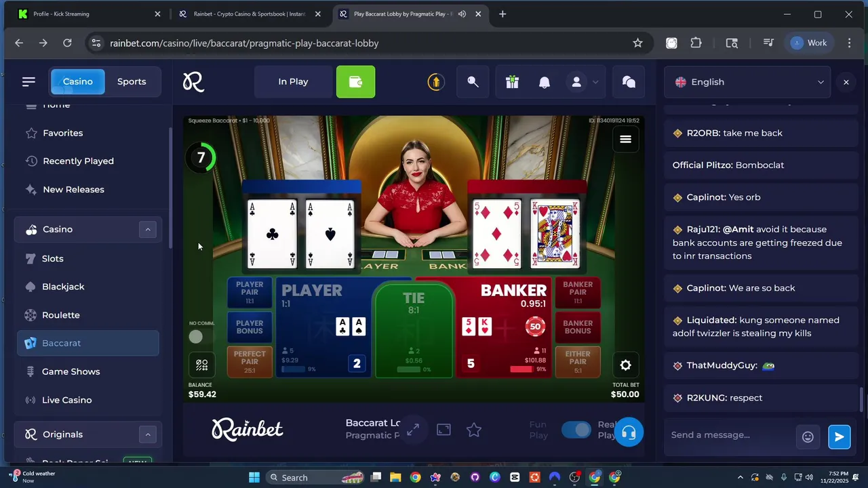Expand the user account dropdown
The image size is (868, 488).
point(584,82)
